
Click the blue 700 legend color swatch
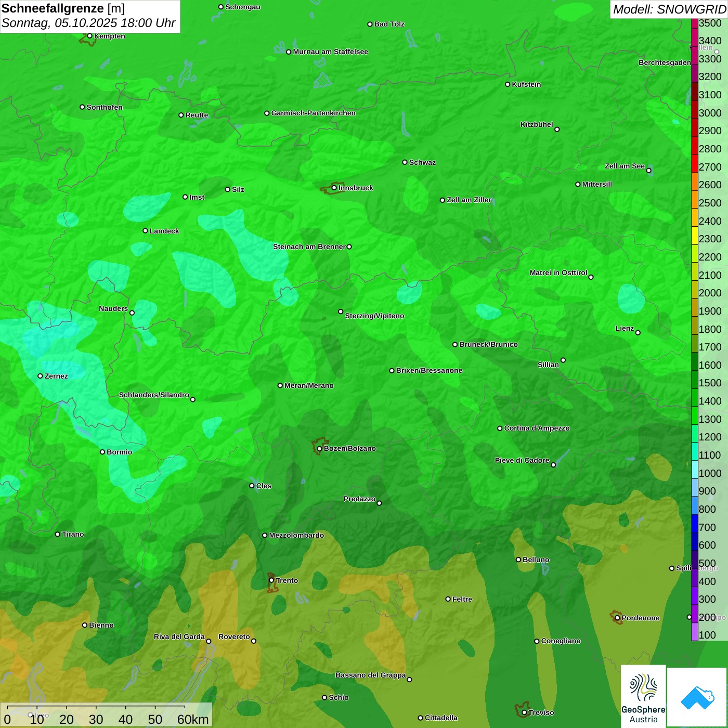(x=695, y=524)
